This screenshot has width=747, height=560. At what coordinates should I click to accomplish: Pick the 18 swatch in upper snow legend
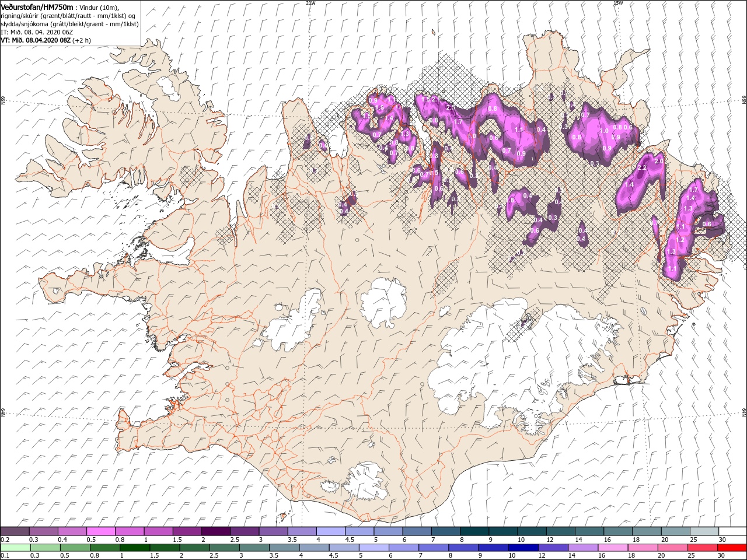click(646, 531)
